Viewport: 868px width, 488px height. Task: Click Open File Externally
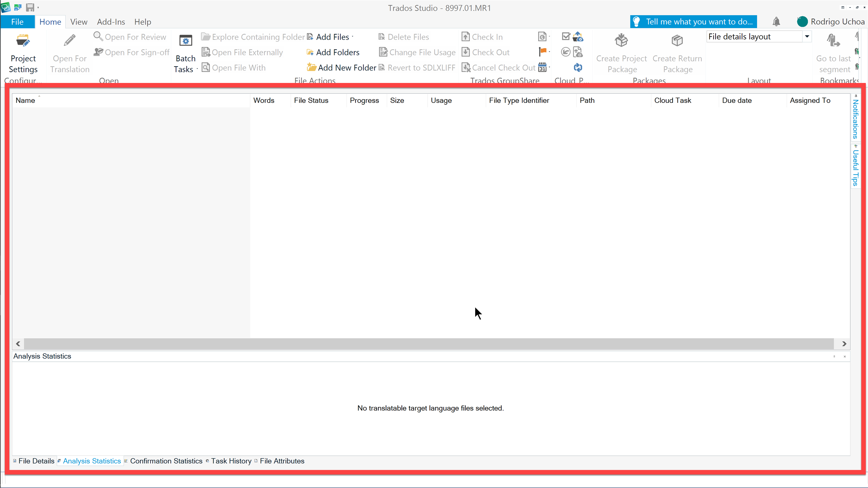pos(242,52)
